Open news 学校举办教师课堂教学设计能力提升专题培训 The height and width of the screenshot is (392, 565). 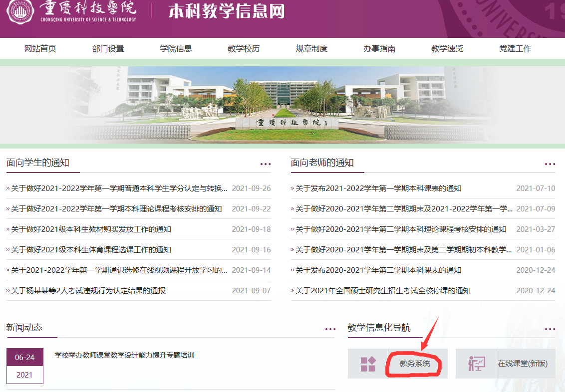pyautogui.click(x=124, y=356)
